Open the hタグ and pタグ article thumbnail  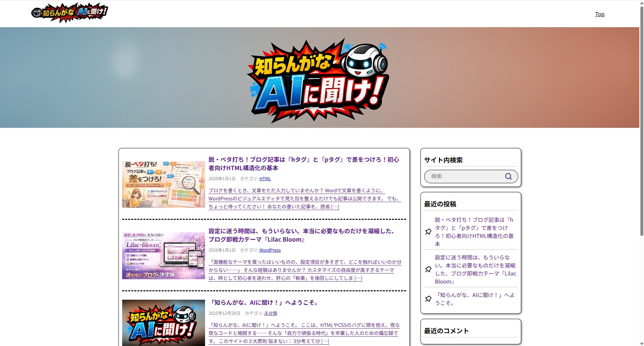click(163, 184)
